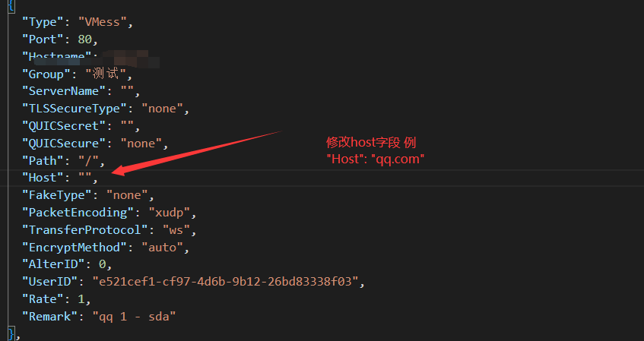Image resolution: width=644 pixels, height=341 pixels.
Task: Click the port number 80
Action: pos(87,39)
